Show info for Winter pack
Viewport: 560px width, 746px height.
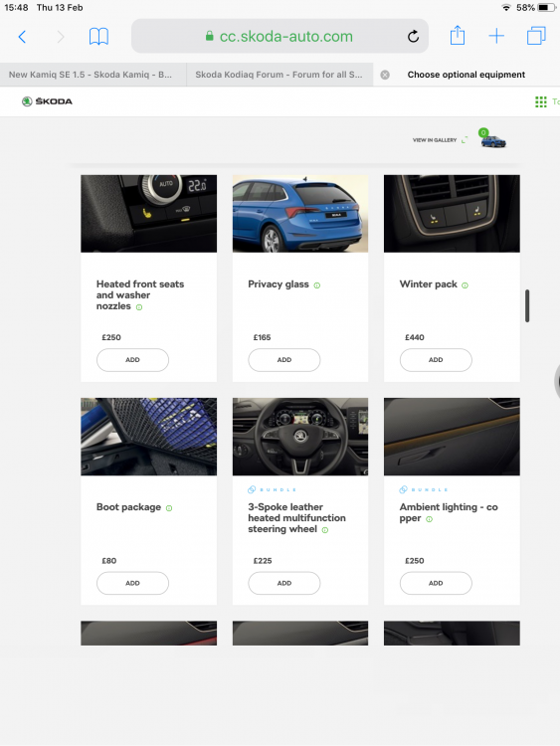[465, 285]
